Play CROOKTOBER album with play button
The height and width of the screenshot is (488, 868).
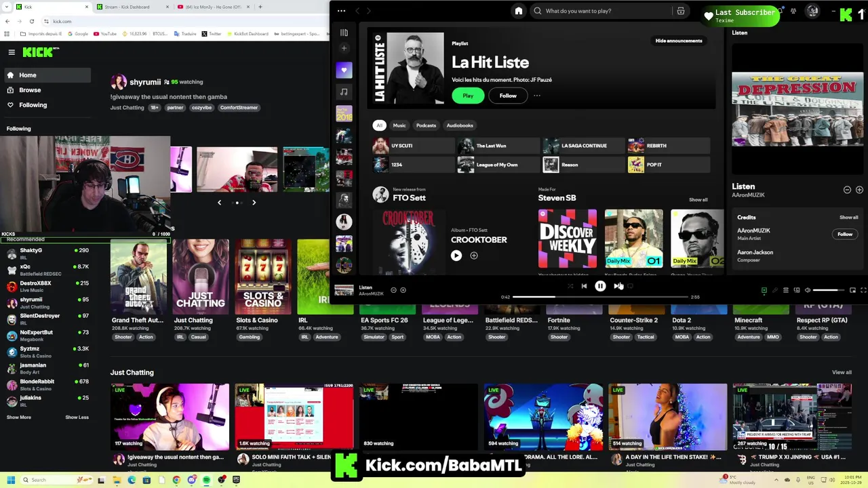[x=456, y=256]
